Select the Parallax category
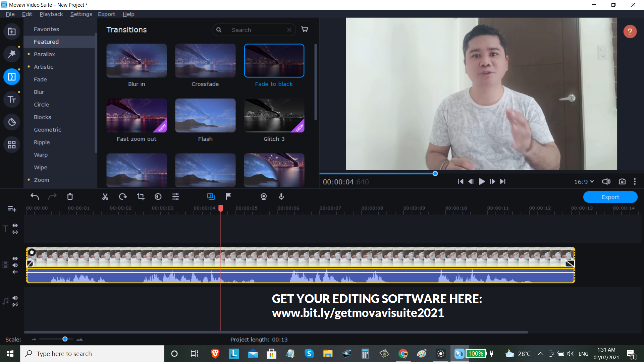The image size is (644, 362). (x=44, y=54)
